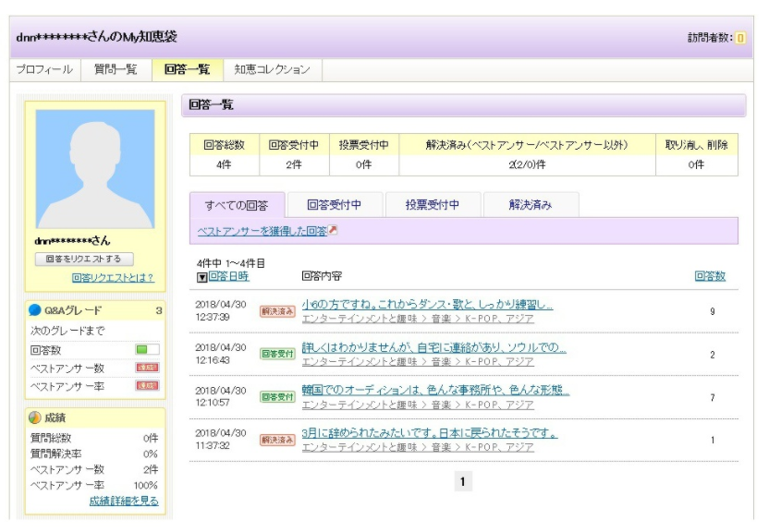Open the 成績詳細を見る link

pyautogui.click(x=124, y=501)
